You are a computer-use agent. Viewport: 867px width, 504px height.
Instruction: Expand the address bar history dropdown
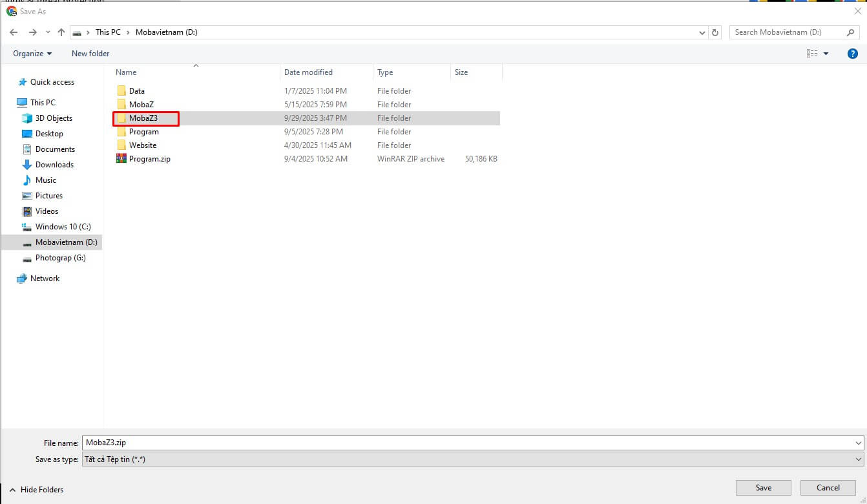702,32
